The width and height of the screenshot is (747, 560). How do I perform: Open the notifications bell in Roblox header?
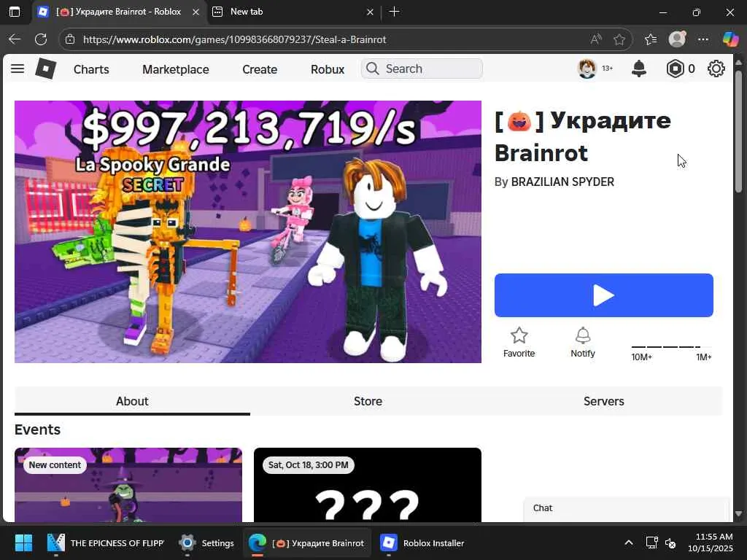tap(638, 69)
